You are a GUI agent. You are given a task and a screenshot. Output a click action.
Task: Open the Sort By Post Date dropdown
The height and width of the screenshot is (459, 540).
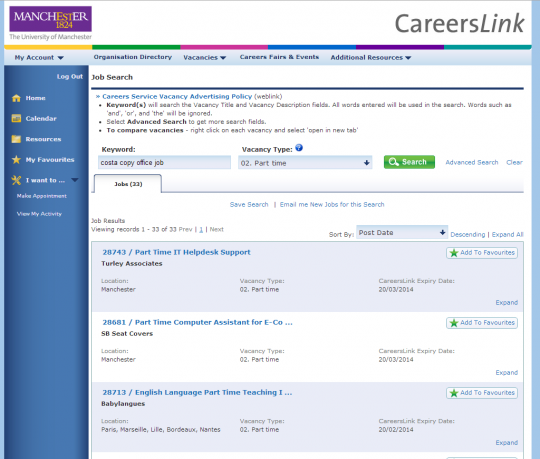402,233
